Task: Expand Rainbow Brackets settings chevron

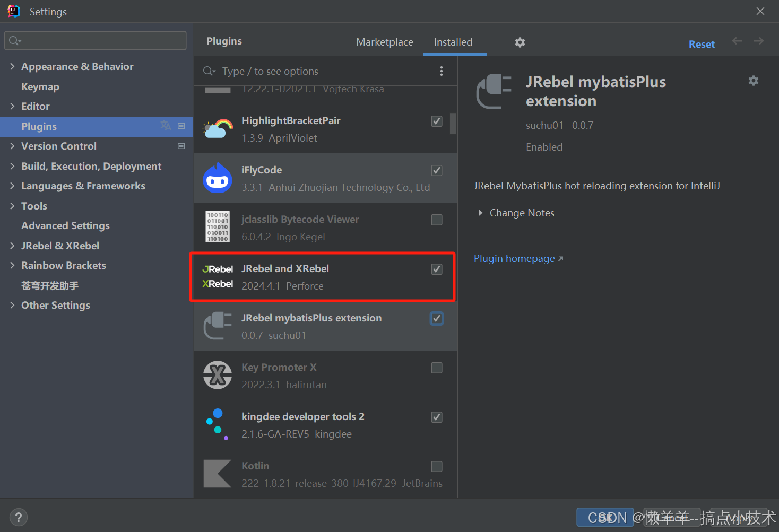Action: 12,265
